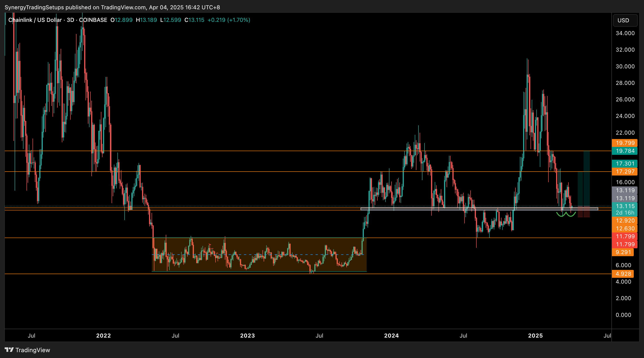Click the 26.000 price scale value
The height and width of the screenshot is (358, 644).
click(x=625, y=100)
